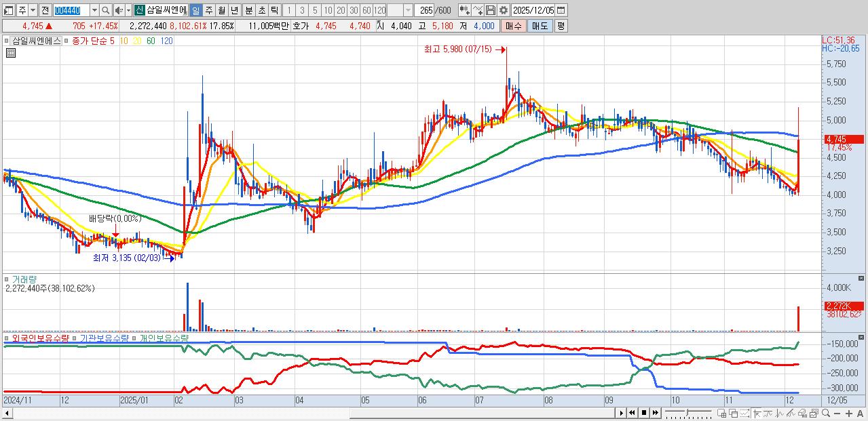Click the 매도 sell button

pos(540,26)
